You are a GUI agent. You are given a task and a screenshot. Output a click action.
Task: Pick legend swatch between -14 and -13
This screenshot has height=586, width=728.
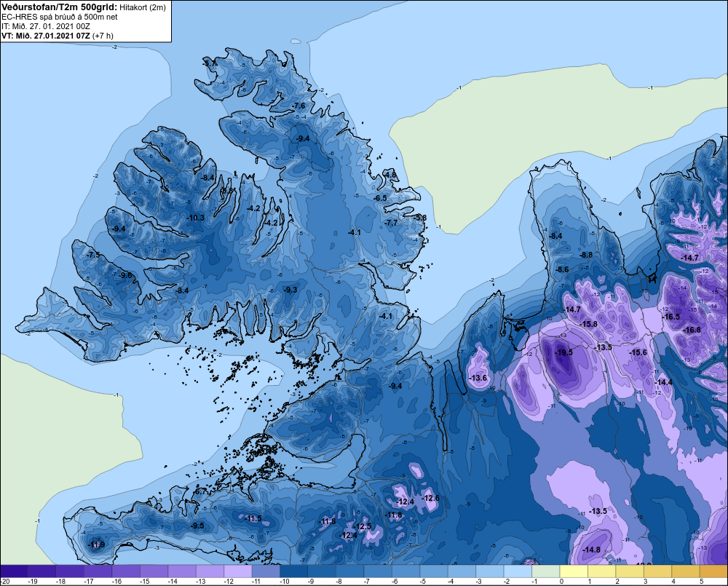click(x=182, y=571)
